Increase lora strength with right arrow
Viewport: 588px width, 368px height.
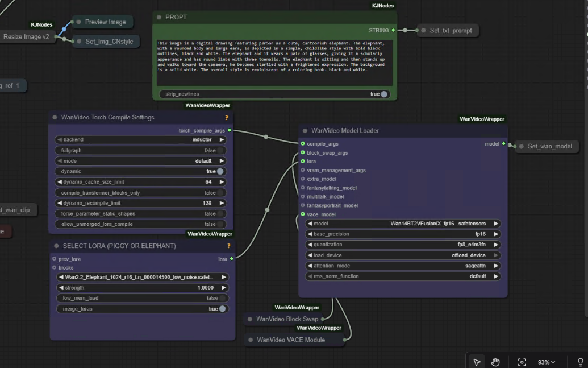(x=224, y=288)
